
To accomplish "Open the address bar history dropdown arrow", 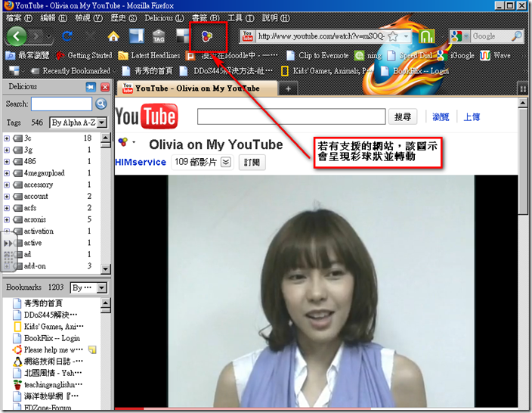I will (406, 36).
